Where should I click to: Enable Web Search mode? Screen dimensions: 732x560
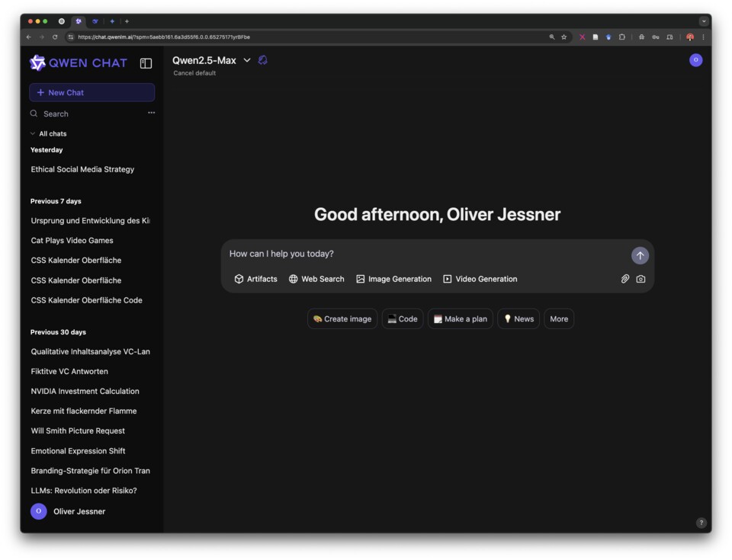(292, 279)
